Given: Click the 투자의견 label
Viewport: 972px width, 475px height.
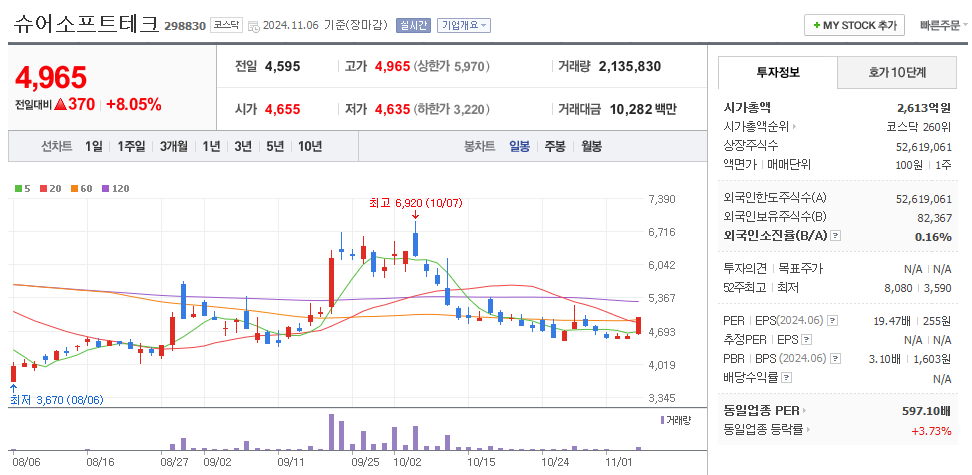Looking at the screenshot, I should tap(746, 269).
